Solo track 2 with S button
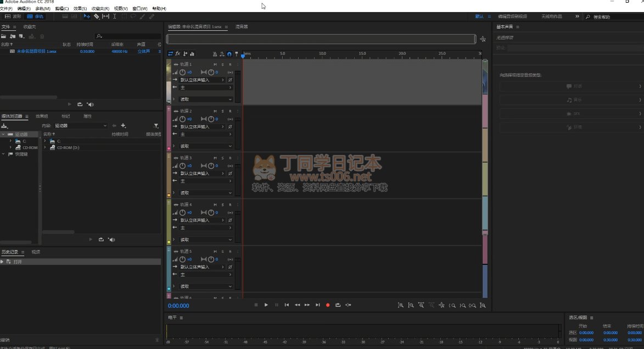Viewport: 644px width, 349px height. coord(222,112)
